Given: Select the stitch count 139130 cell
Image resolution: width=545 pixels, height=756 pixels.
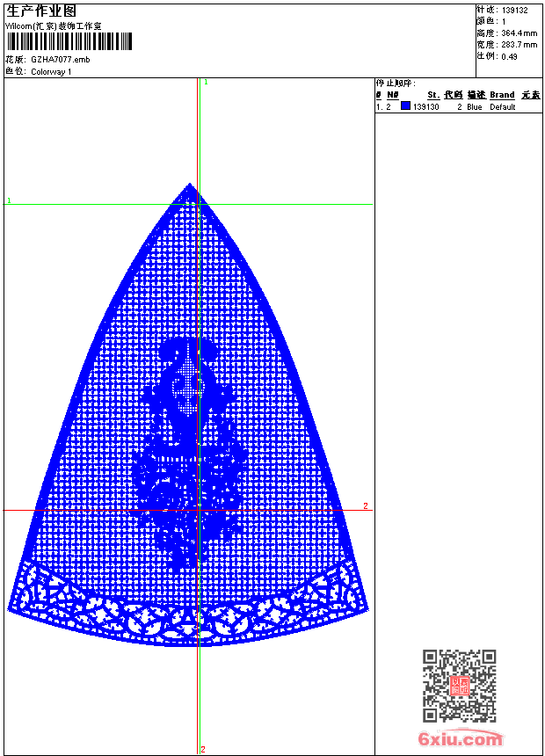Looking at the screenshot, I should 426,106.
